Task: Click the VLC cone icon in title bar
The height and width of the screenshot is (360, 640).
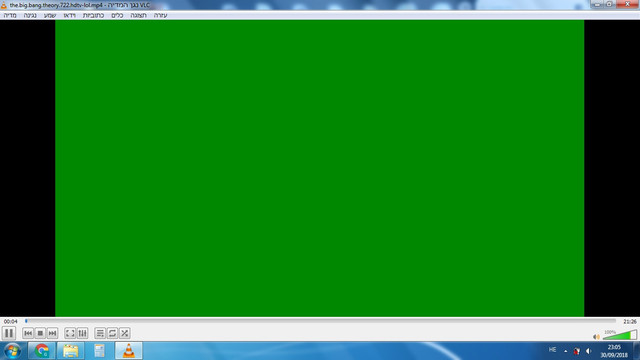Action: coord(4,5)
